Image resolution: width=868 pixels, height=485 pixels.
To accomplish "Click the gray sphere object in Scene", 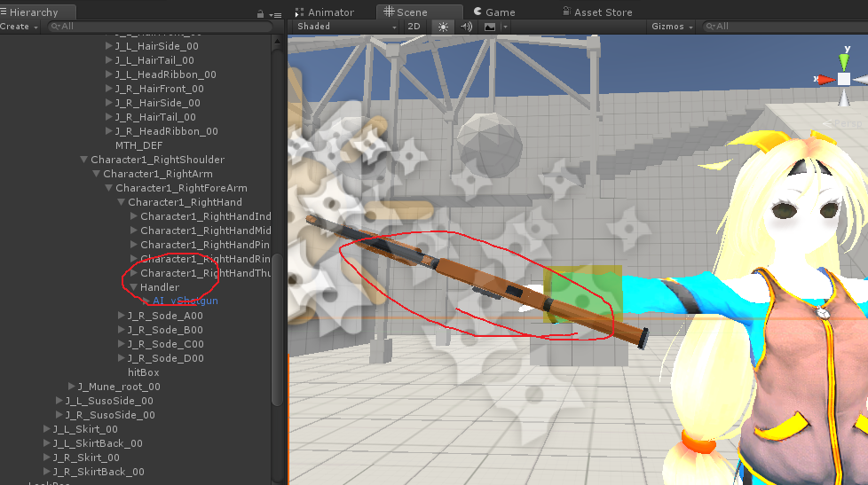I will click(489, 145).
